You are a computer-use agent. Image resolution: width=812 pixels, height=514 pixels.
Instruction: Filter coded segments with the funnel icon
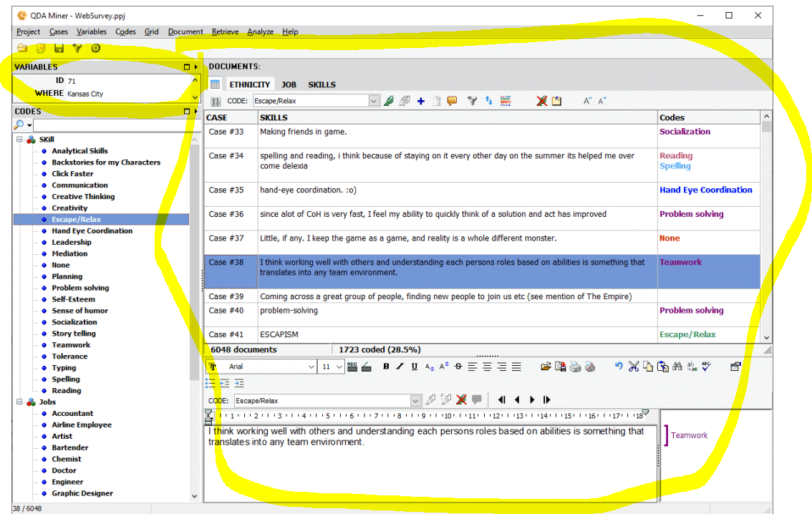tap(472, 101)
